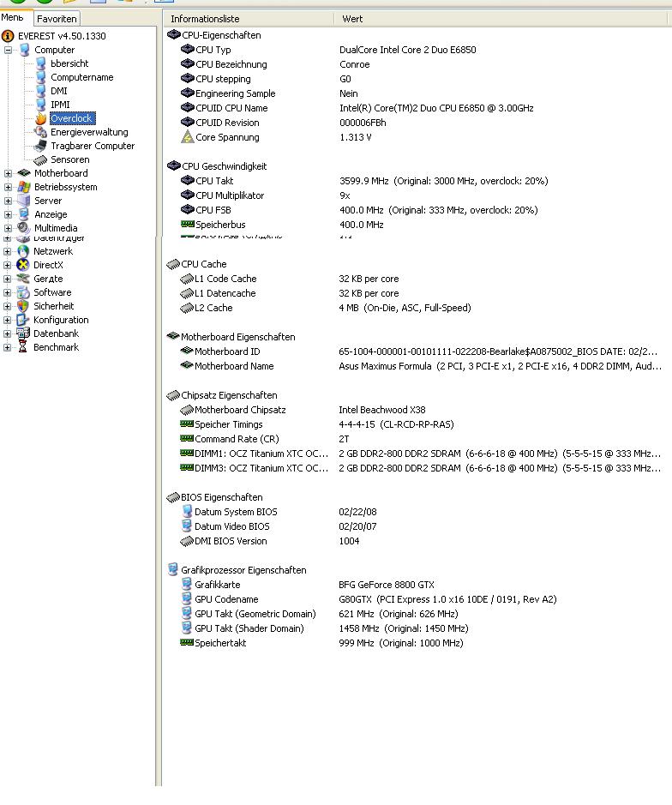Click the Netzwerk globe icon
The height and width of the screenshot is (805, 672).
23,251
